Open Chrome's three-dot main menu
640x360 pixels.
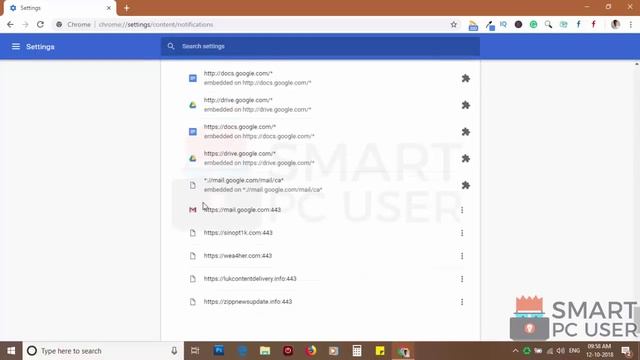tap(631, 24)
